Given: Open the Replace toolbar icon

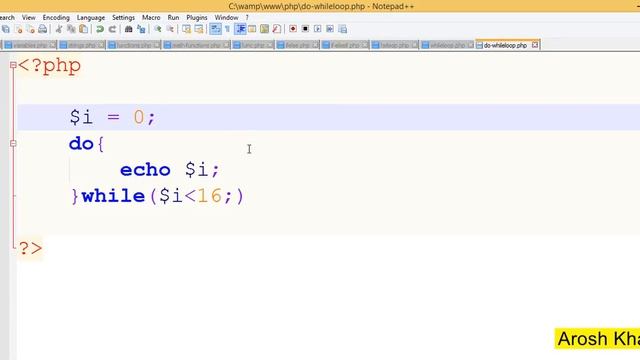Looking at the screenshot, I should click(141, 29).
